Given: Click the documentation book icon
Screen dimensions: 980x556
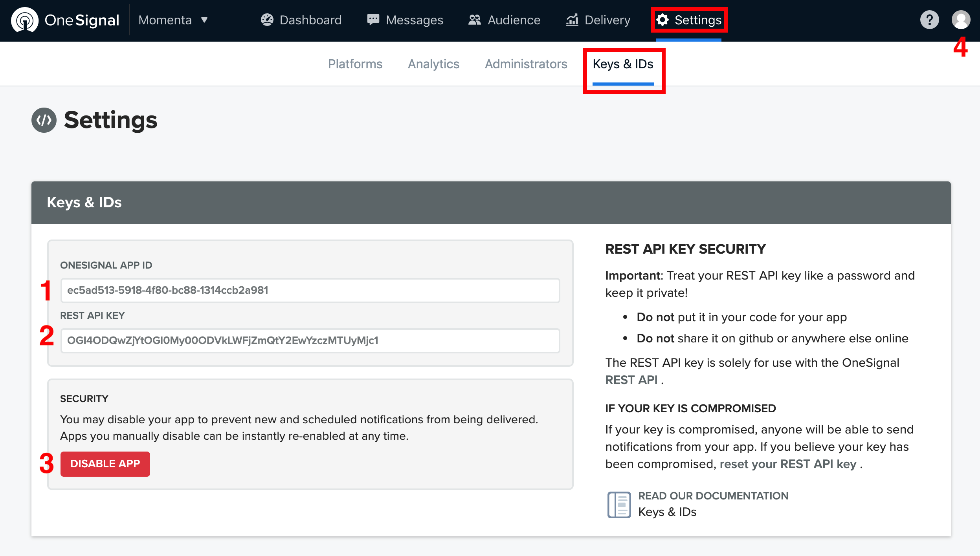Looking at the screenshot, I should click(619, 505).
